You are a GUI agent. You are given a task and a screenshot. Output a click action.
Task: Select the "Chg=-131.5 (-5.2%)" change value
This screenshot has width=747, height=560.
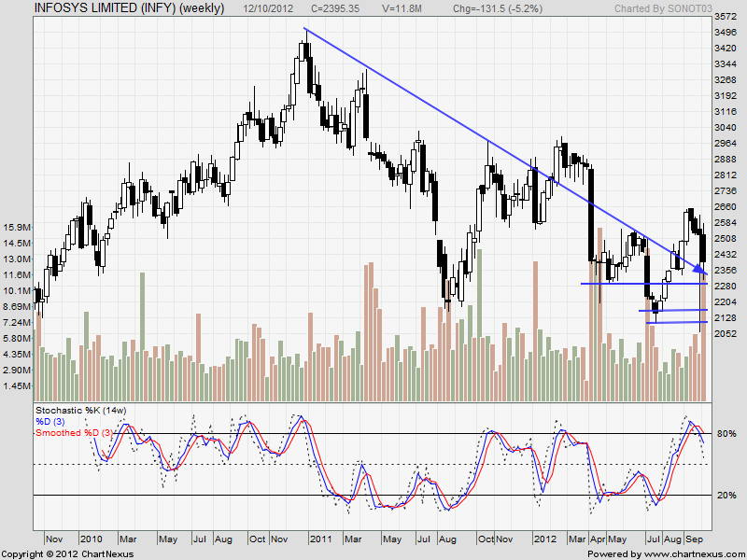(498, 8)
